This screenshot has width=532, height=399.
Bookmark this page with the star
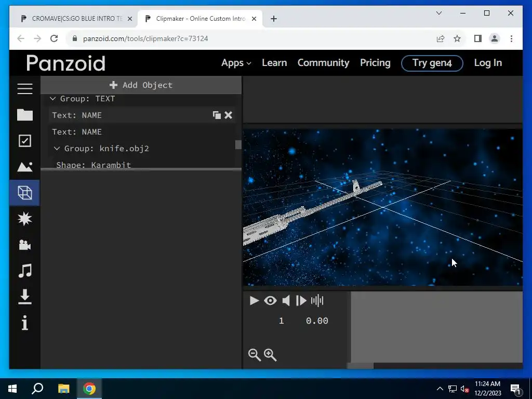(x=457, y=38)
